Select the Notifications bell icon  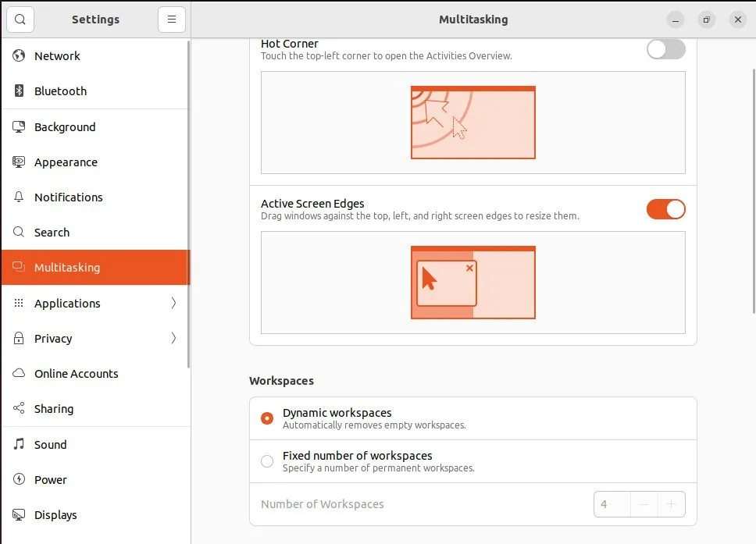tap(18, 197)
